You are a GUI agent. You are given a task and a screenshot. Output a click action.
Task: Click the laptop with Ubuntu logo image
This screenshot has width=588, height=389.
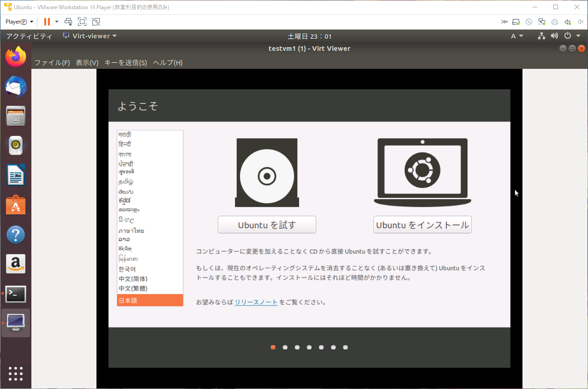[422, 173]
